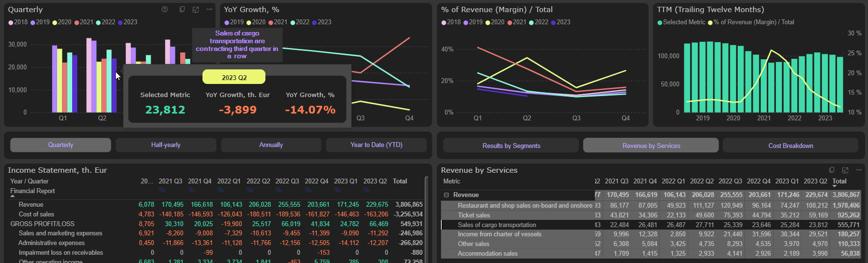This screenshot has width=868, height=263.
Task: Click copy icon in Revenue by Services header
Action: tap(832, 170)
